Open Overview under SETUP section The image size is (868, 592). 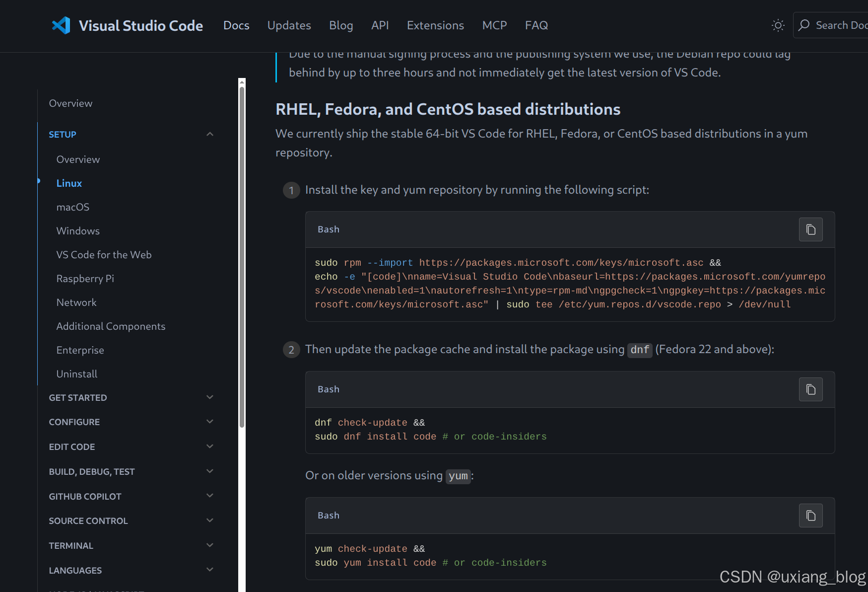click(x=78, y=159)
